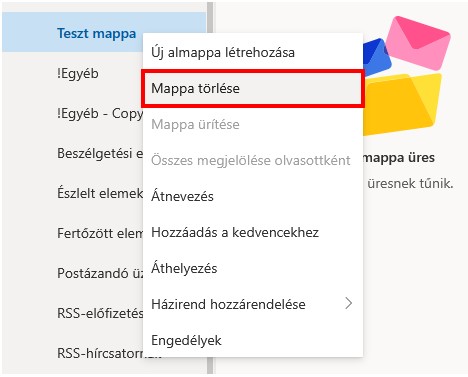Open the Beszélgetési folder
468x377 pixels.
100,154
